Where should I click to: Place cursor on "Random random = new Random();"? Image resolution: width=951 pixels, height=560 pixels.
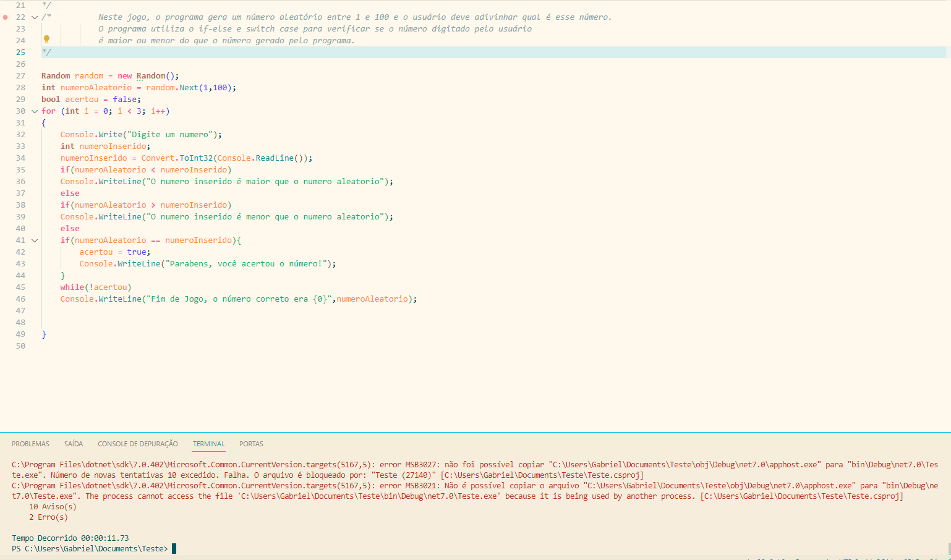110,76
